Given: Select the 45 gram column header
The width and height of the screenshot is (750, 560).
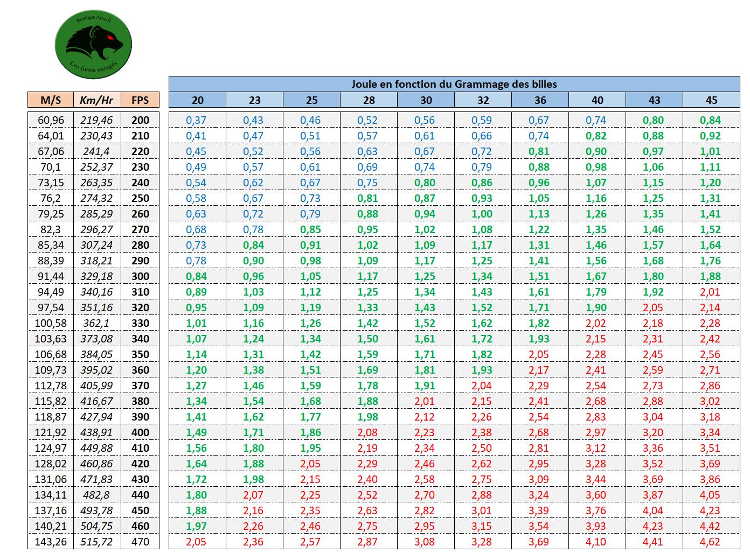Looking at the screenshot, I should 712,100.
